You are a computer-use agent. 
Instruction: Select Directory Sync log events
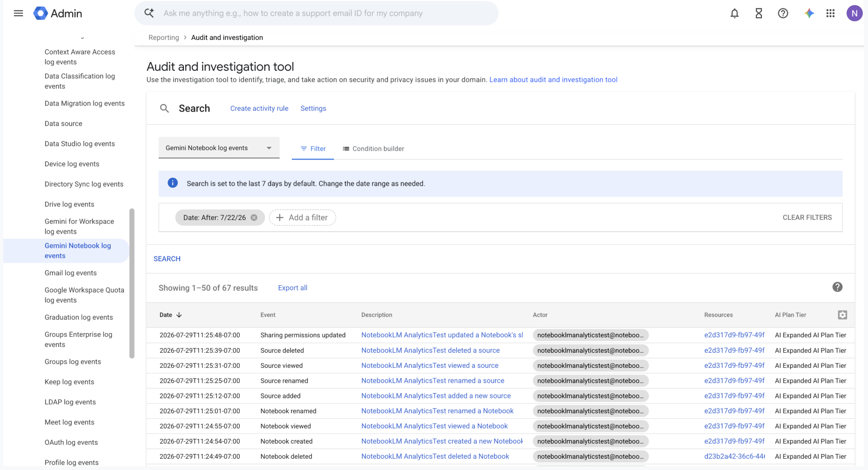click(84, 184)
